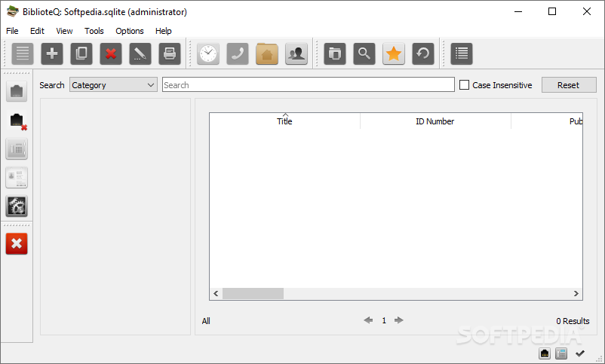Open the Options menu
Screen dimensions: 605x364
tap(130, 31)
